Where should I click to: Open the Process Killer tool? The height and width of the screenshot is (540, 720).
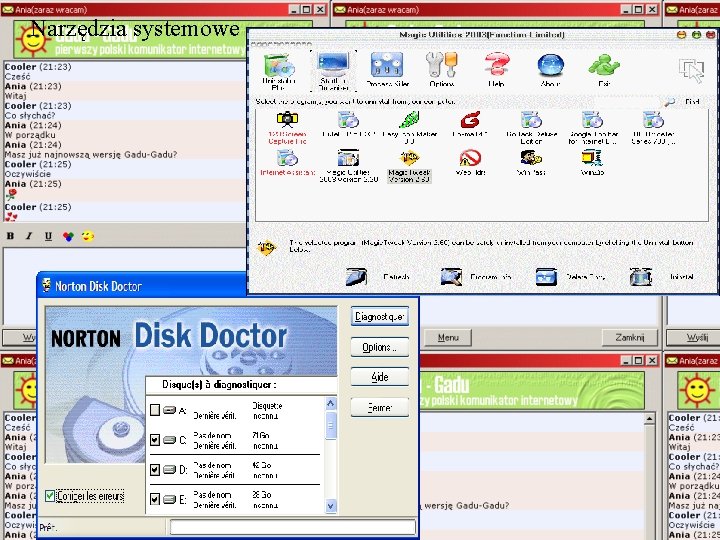(x=388, y=70)
